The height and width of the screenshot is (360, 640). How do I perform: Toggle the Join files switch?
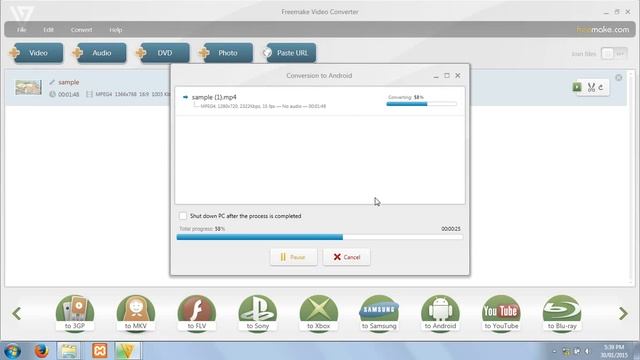pyautogui.click(x=614, y=53)
